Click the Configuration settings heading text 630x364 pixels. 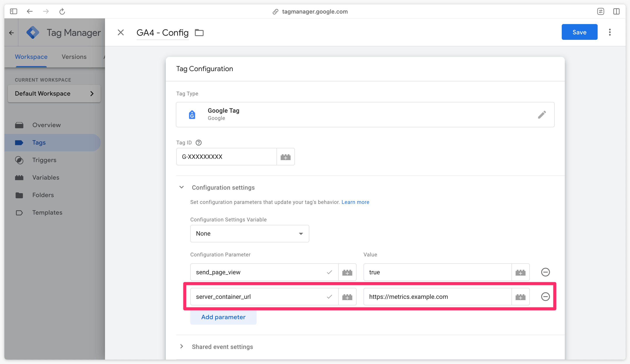[x=223, y=187]
